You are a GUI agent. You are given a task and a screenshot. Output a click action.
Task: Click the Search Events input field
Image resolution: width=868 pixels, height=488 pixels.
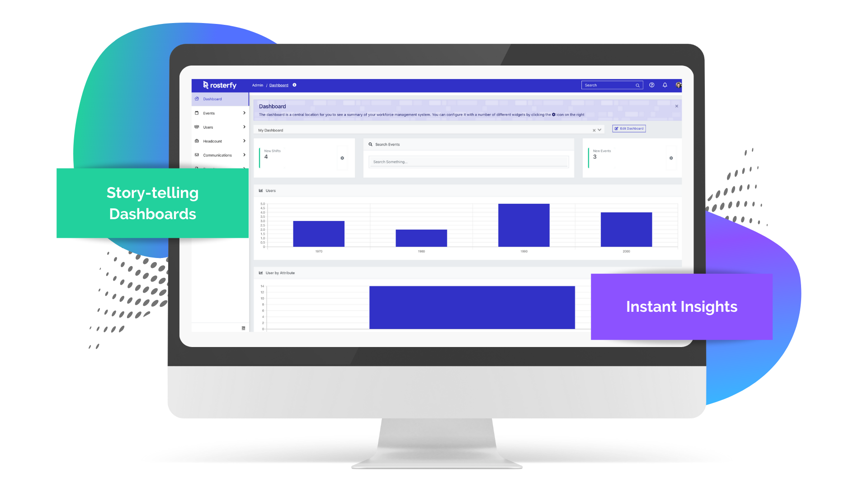point(468,161)
